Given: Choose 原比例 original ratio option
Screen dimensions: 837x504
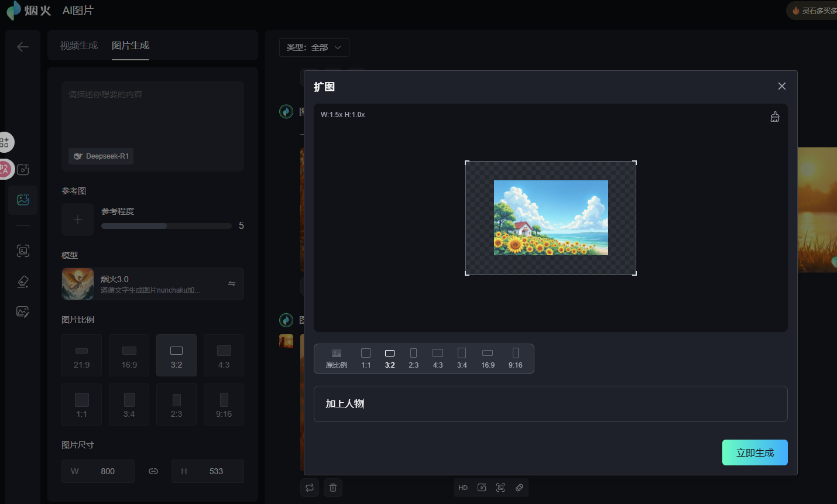Looking at the screenshot, I should click(x=337, y=358).
